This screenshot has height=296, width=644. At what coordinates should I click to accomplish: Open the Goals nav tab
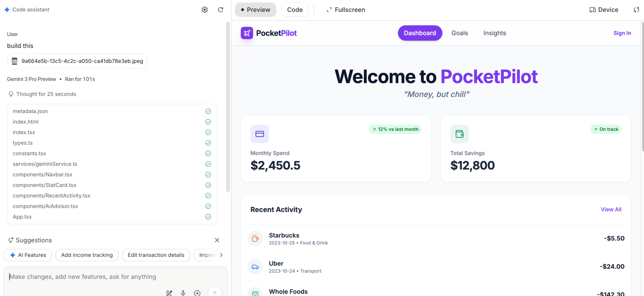460,33
